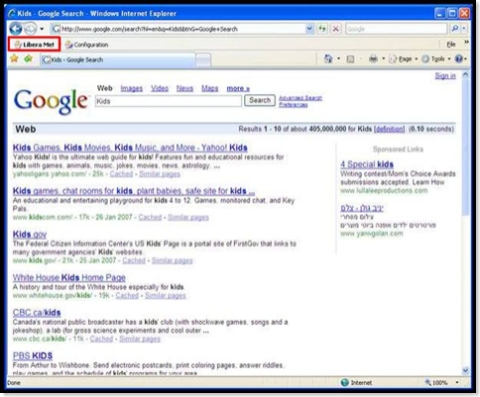The height and width of the screenshot is (397, 480).
Task: Click the Add to Favorites green icon
Action: point(28,59)
